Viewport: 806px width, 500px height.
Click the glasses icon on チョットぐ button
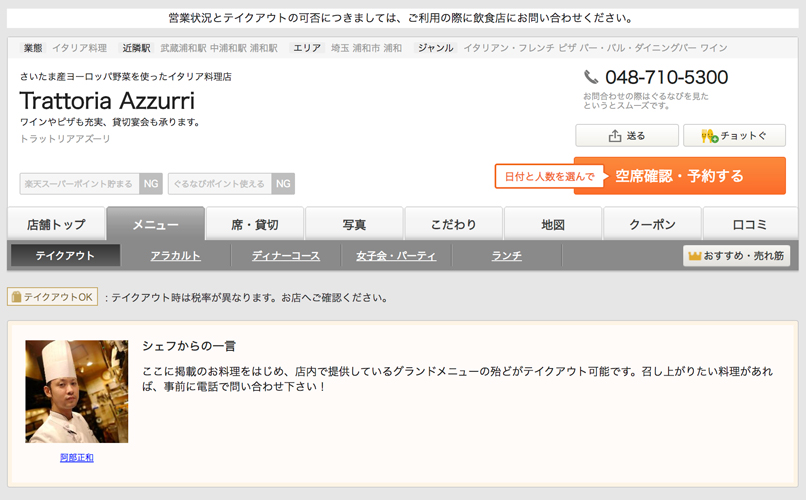pos(709,136)
